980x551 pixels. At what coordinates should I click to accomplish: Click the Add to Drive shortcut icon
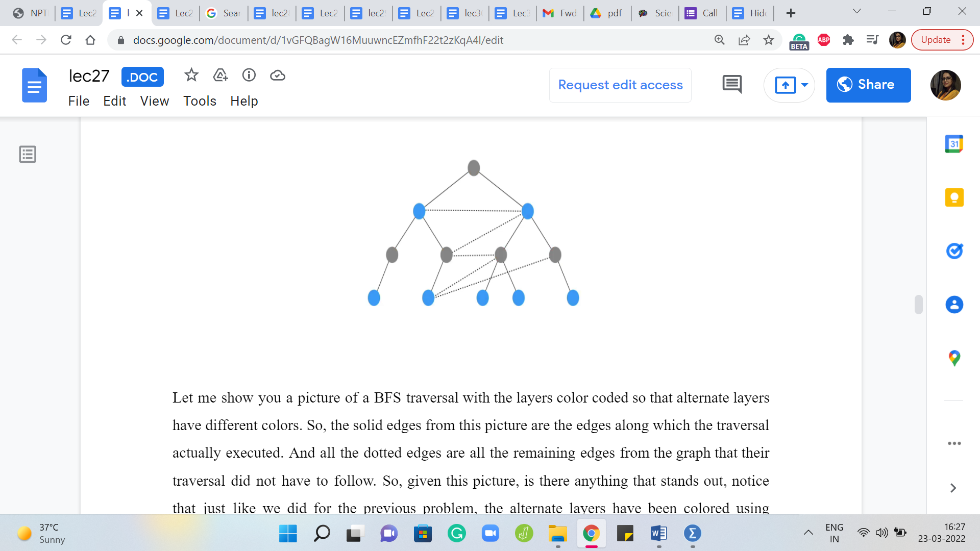coord(220,76)
